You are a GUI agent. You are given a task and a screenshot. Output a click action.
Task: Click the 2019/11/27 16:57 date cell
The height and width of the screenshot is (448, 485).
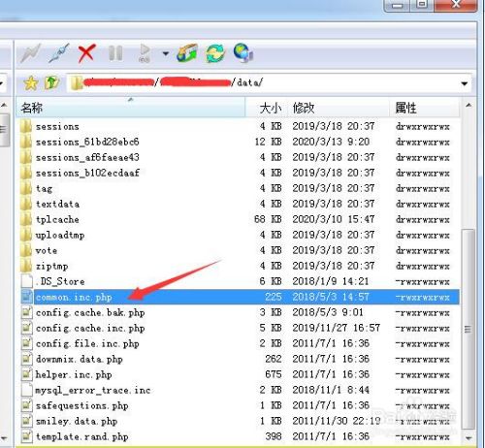click(337, 328)
